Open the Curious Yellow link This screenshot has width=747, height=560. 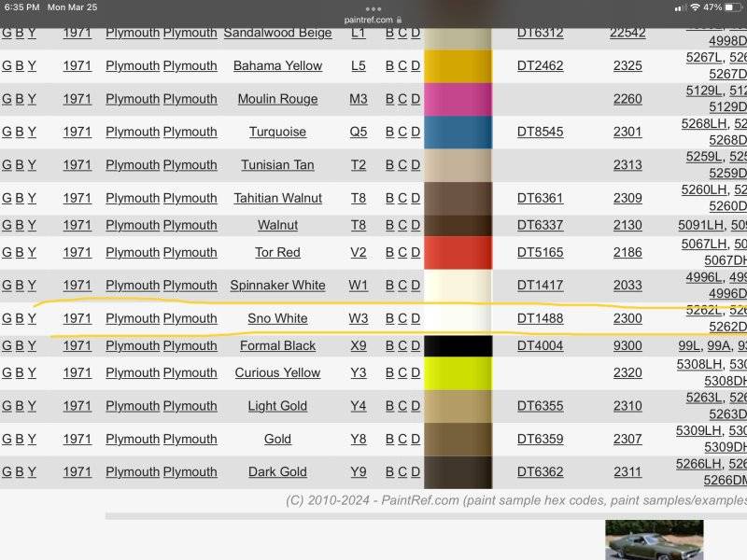tap(277, 372)
